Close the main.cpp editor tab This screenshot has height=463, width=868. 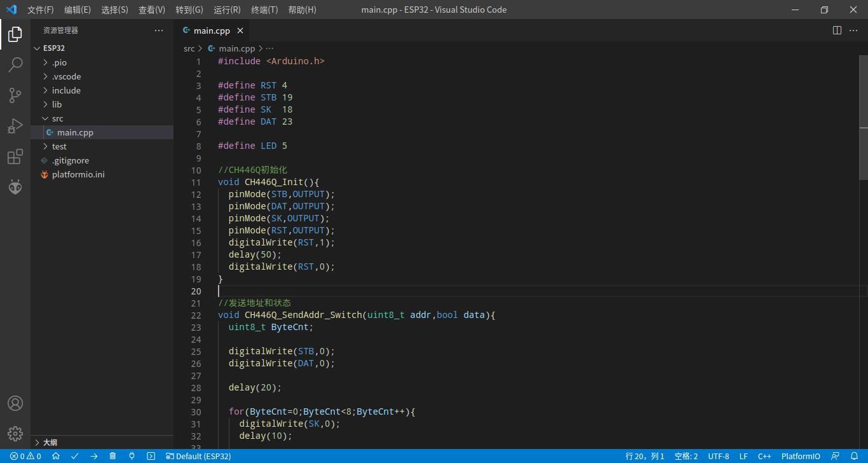(240, 31)
